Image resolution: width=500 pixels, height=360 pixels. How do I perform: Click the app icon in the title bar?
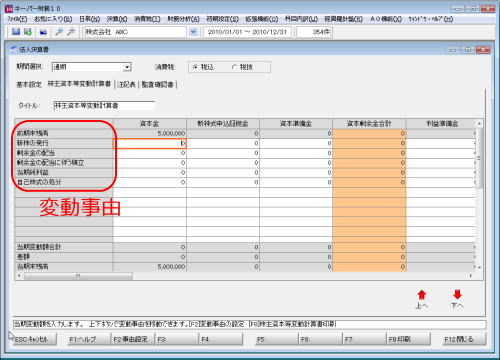[9, 8]
